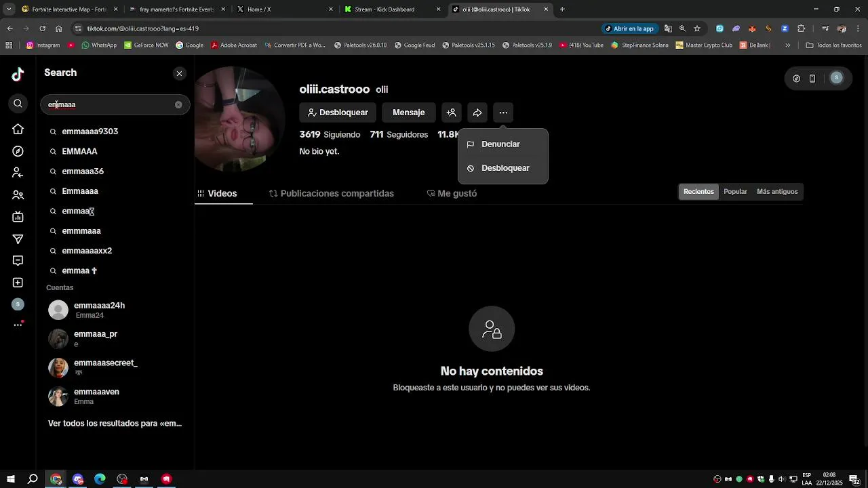868x488 pixels.
Task: Reload the page
Action: [42, 28]
